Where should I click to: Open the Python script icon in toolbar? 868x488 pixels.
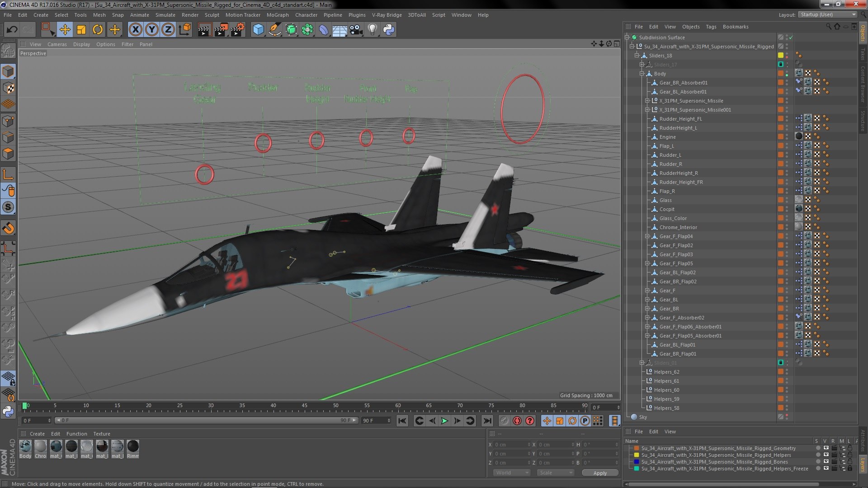tap(389, 30)
